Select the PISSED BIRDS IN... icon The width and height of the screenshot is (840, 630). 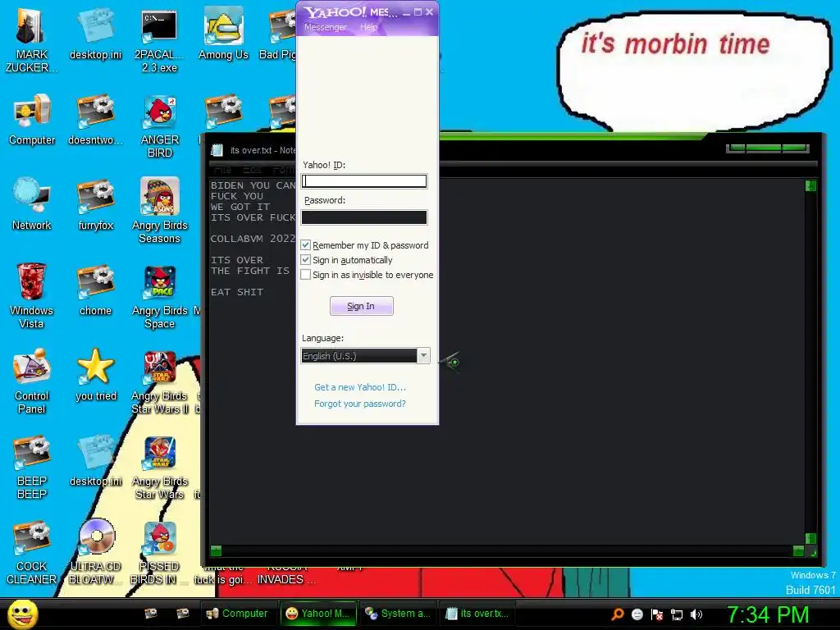pos(160,552)
